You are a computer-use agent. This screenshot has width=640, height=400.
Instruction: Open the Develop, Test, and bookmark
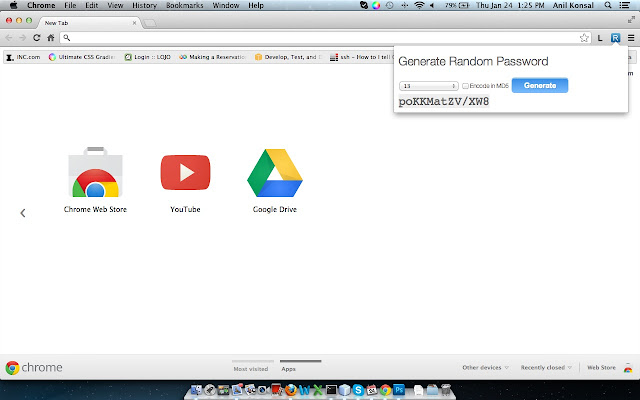click(288, 57)
